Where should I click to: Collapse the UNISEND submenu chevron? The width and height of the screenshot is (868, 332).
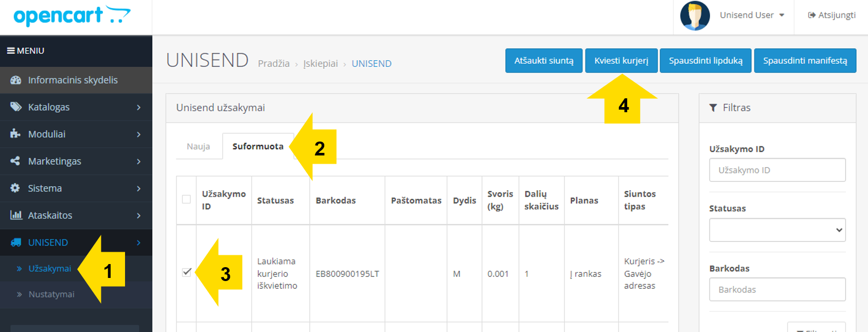[x=139, y=242]
